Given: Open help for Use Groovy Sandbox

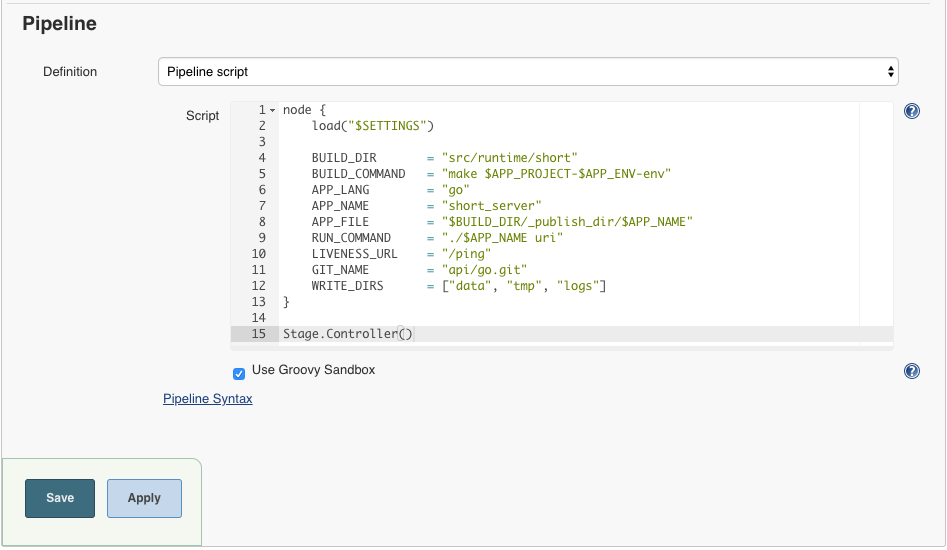Looking at the screenshot, I should [911, 371].
